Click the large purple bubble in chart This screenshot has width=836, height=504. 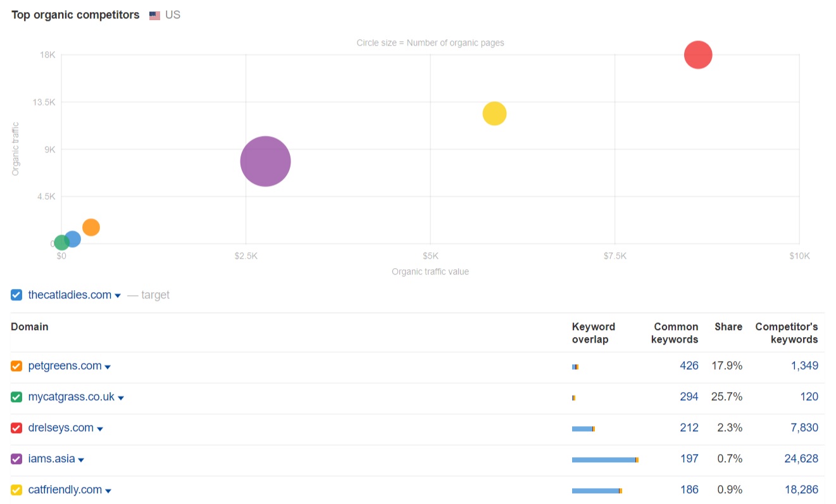(x=265, y=161)
